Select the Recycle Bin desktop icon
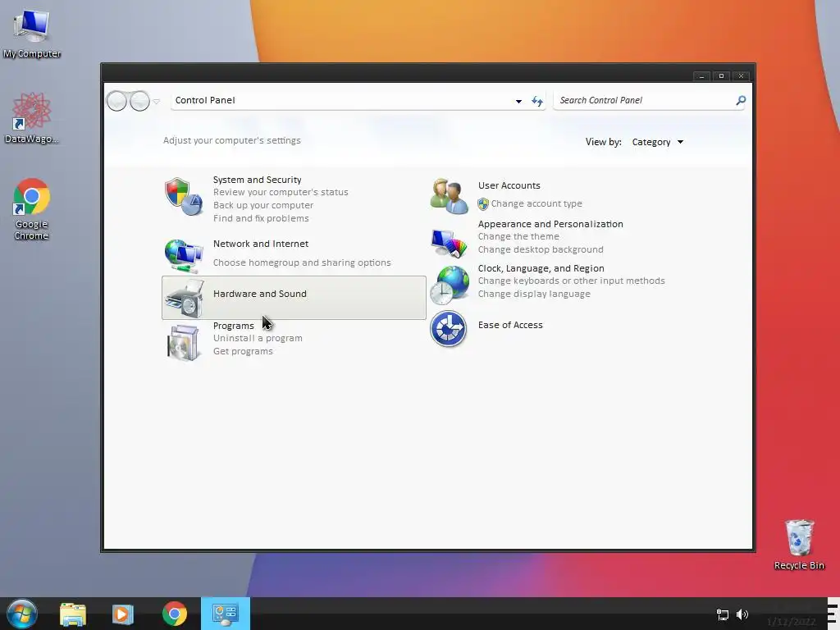Viewport: 840px width, 630px height. (x=799, y=545)
